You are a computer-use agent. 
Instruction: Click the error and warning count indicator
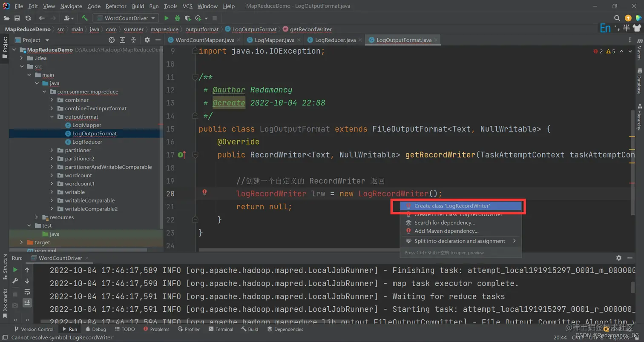(x=605, y=51)
